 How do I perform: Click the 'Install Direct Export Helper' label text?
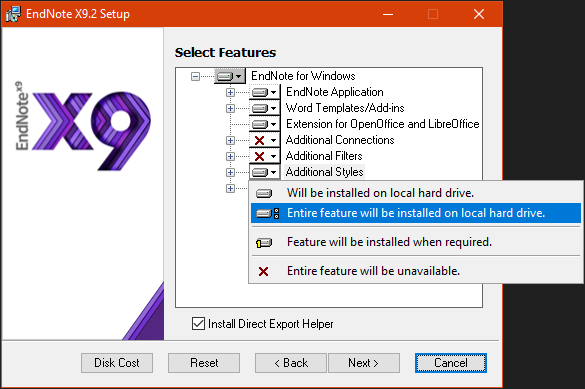click(270, 324)
